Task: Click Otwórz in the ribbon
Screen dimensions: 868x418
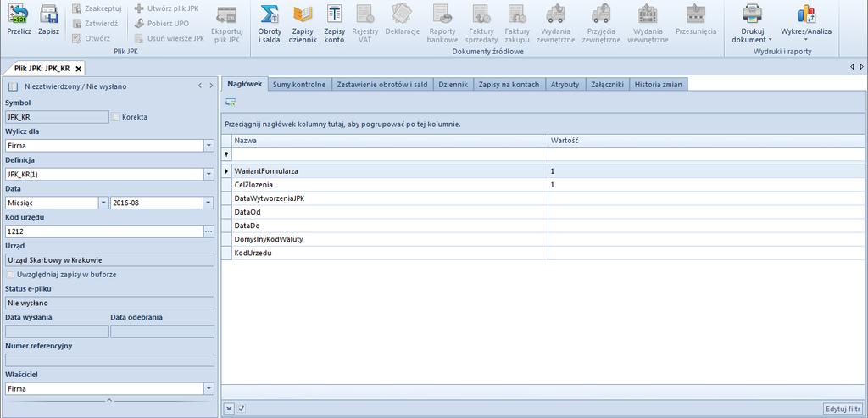Action: click(92, 39)
